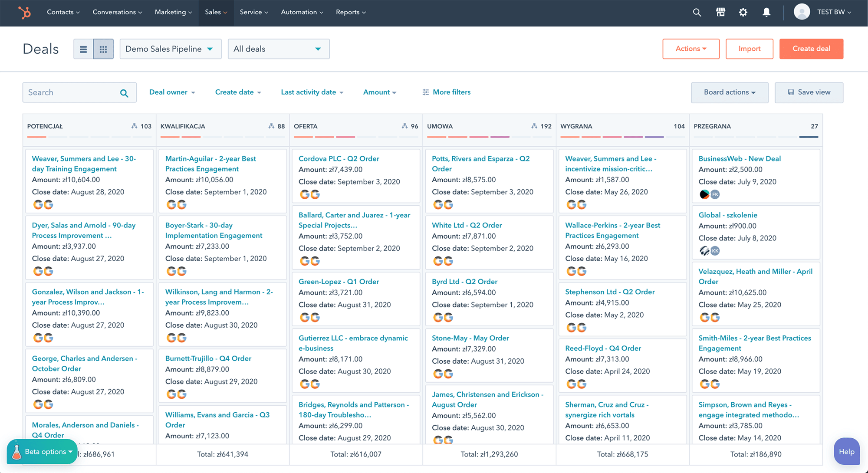Open the settings gear icon
The image size is (868, 473).
[743, 12]
